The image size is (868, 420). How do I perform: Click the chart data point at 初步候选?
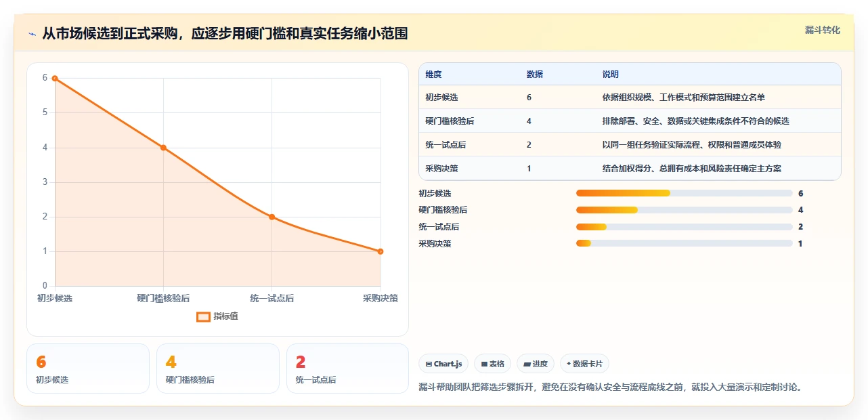(x=55, y=78)
